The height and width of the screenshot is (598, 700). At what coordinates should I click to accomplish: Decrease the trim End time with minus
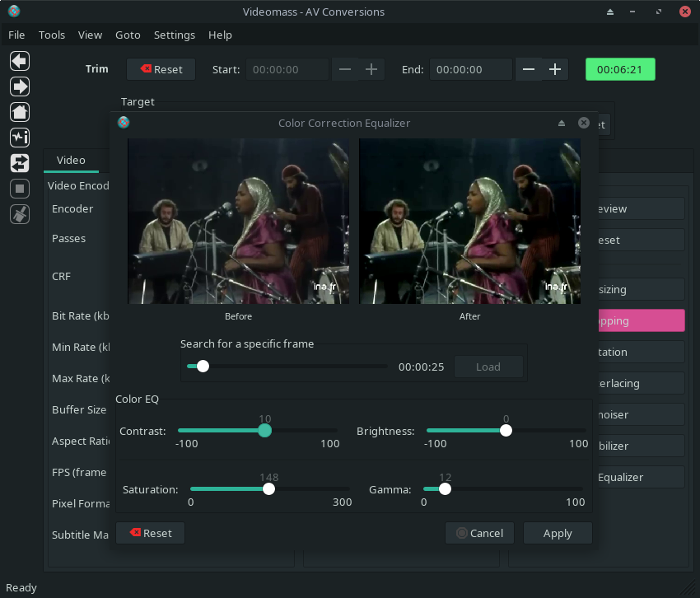529,69
